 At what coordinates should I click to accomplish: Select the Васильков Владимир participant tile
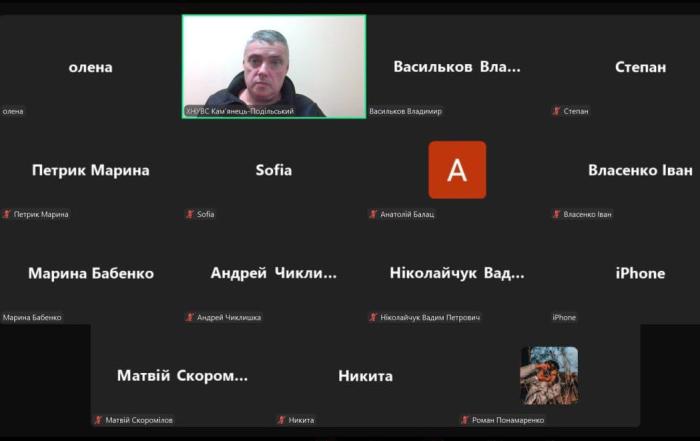[x=457, y=66]
